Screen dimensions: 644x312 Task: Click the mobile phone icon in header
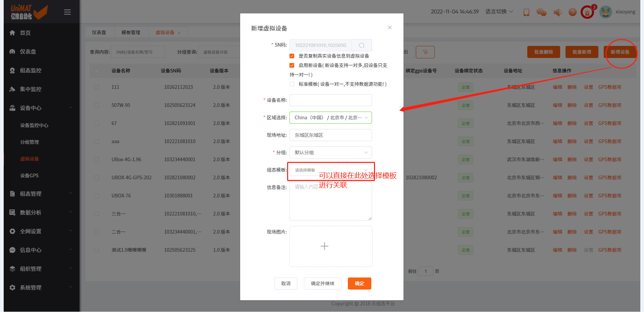coord(526,12)
